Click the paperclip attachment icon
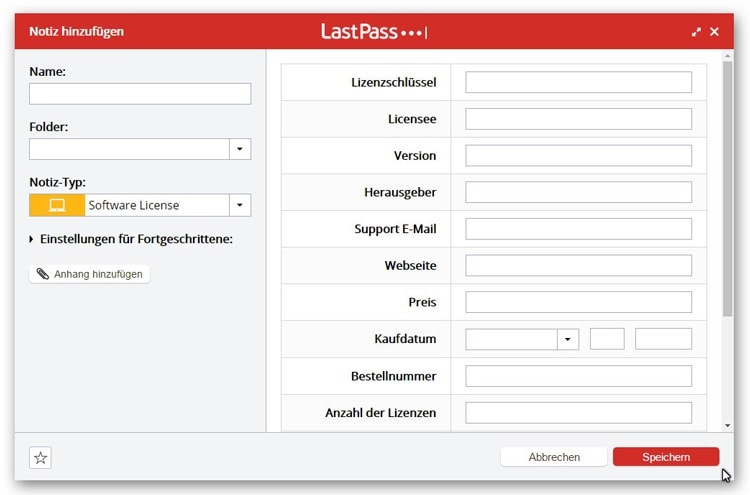 43,274
